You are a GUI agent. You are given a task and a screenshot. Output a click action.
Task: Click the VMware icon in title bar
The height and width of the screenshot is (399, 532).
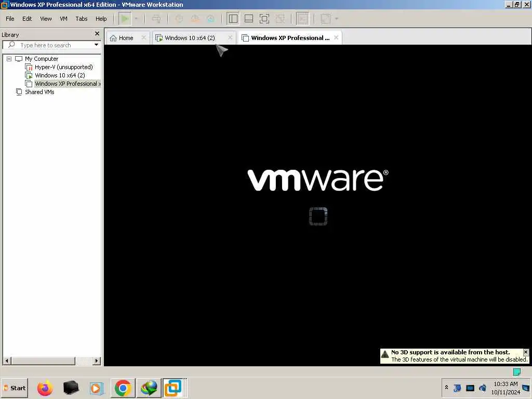pyautogui.click(x=4, y=4)
